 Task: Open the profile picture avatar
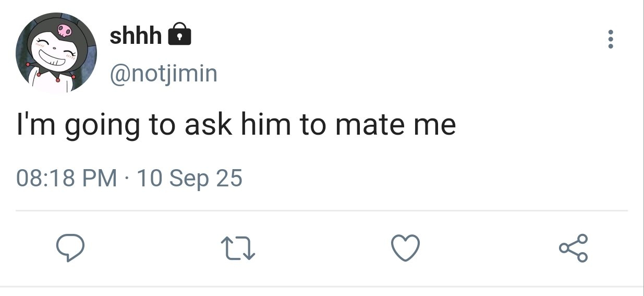point(56,53)
